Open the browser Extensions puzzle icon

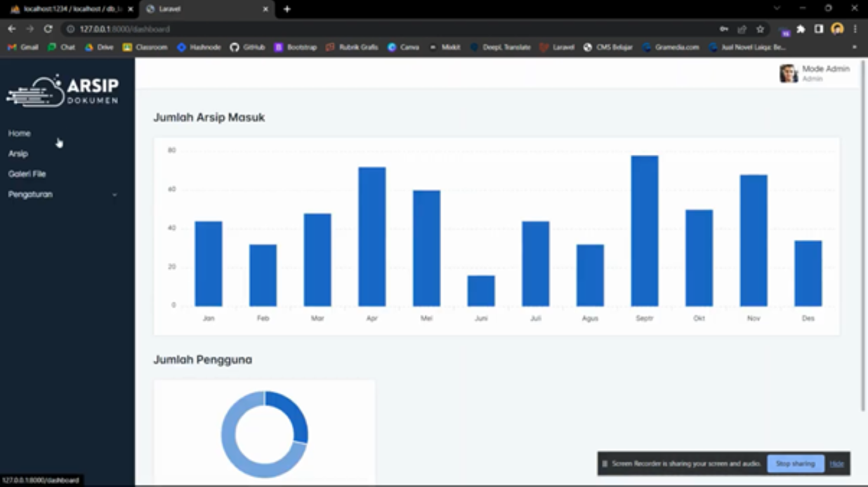(x=801, y=29)
